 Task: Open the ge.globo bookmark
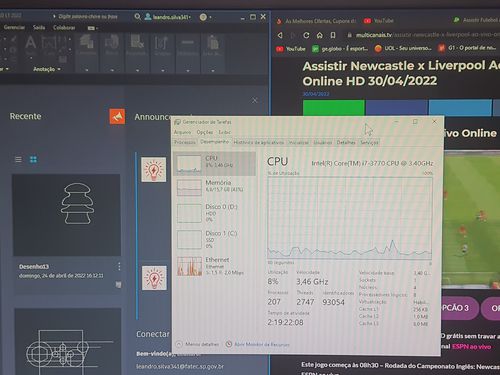point(340,49)
